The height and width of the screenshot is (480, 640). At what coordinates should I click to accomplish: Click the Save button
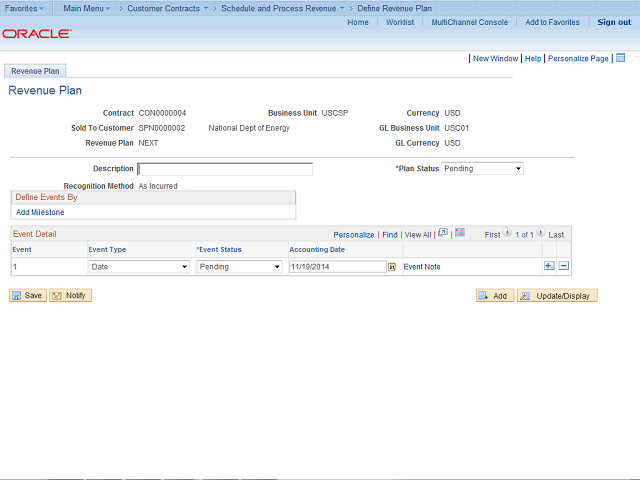click(28, 295)
